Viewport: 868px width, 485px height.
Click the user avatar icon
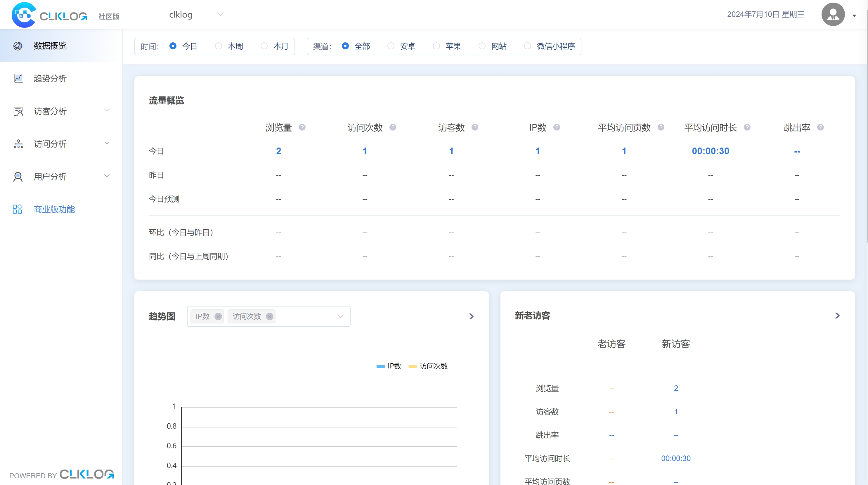click(833, 15)
